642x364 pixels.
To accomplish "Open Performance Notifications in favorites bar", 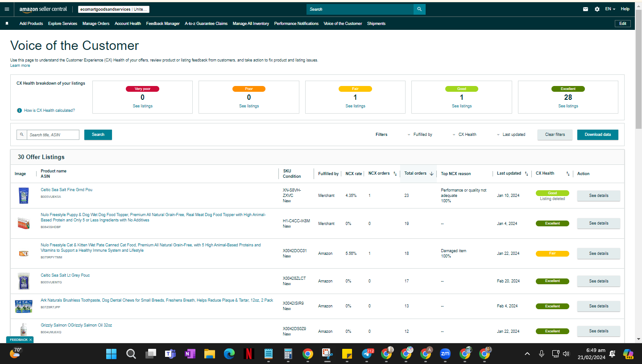I will [296, 24].
